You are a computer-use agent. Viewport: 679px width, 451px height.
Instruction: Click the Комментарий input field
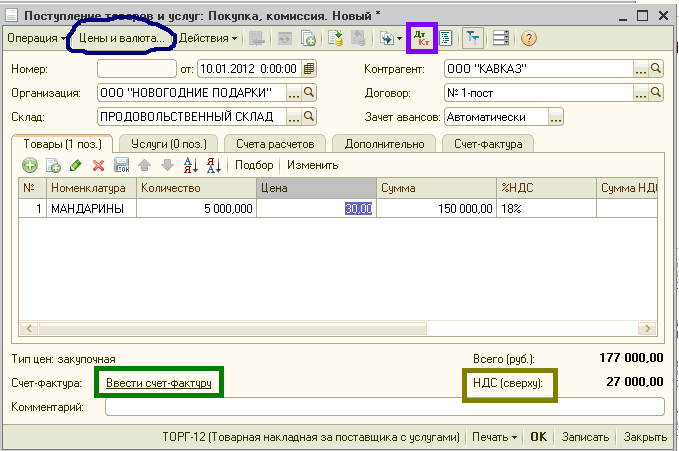click(x=385, y=407)
